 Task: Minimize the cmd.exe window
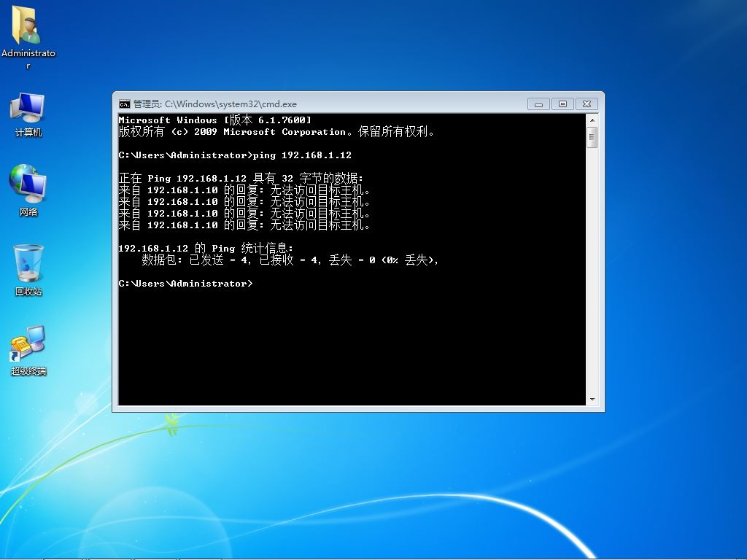(x=538, y=104)
